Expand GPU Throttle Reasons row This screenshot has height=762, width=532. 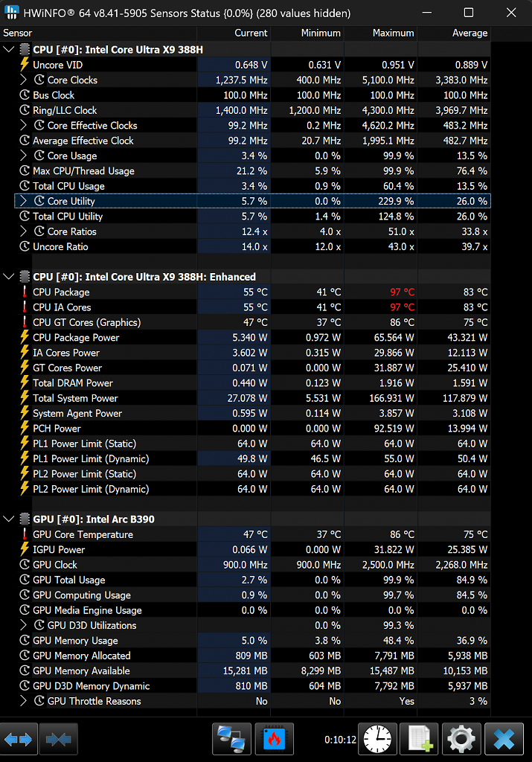click(23, 701)
